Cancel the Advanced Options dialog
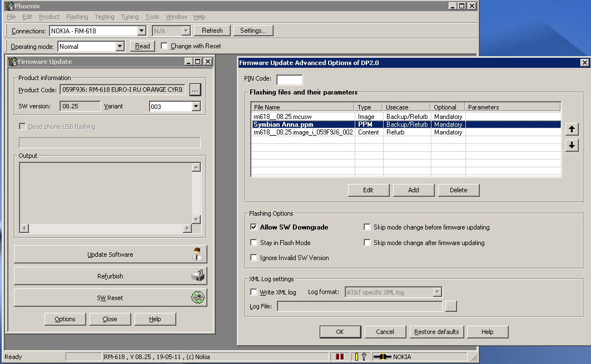This screenshot has width=591, height=364. pos(385,332)
